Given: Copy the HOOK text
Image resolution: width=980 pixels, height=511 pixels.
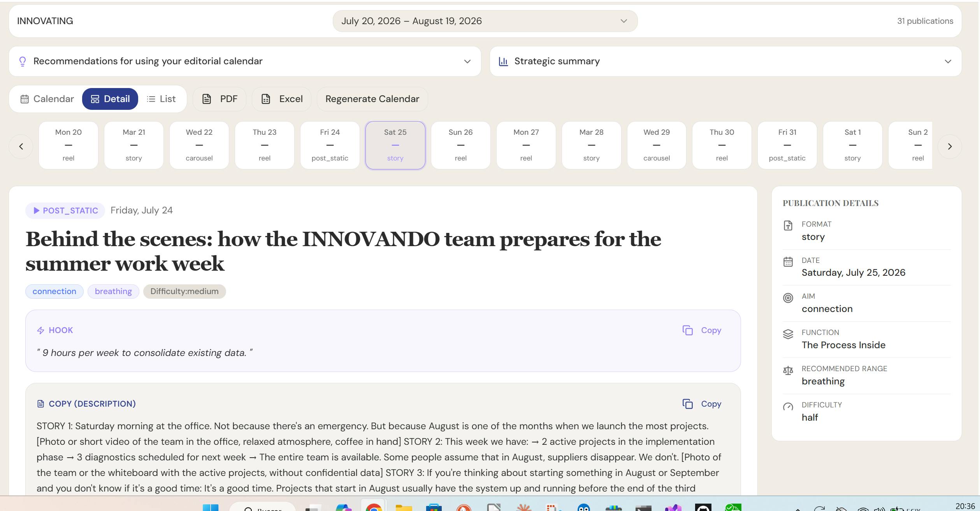Looking at the screenshot, I should click(702, 330).
